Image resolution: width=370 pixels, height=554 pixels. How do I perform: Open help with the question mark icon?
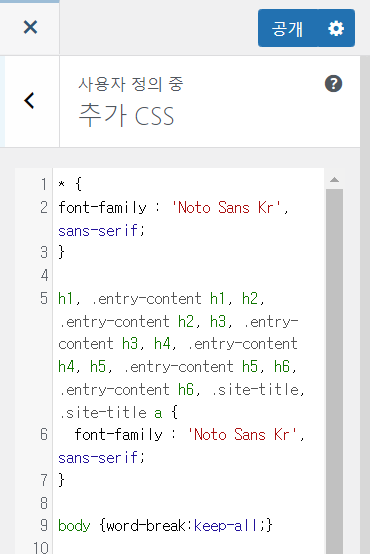pyautogui.click(x=333, y=84)
